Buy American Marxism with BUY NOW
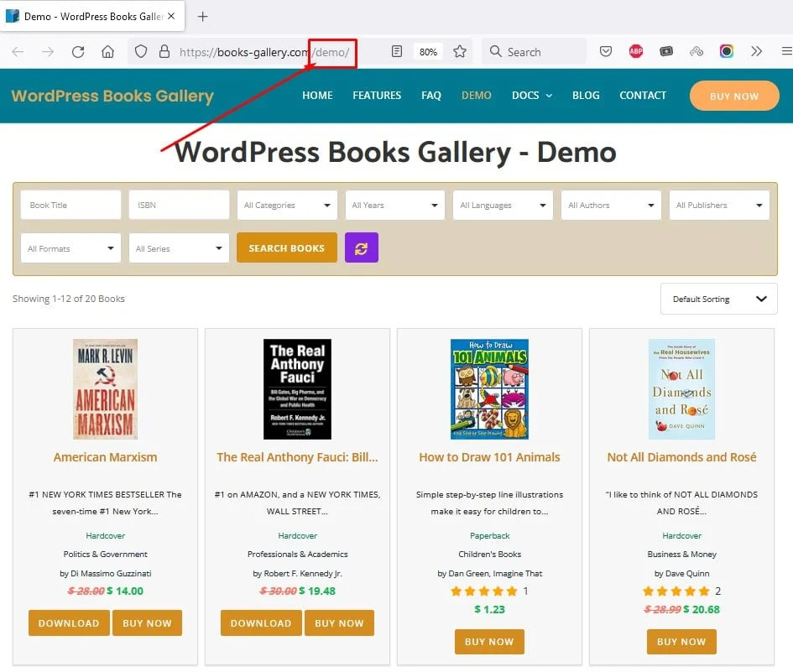This screenshot has height=672, width=793. click(147, 623)
